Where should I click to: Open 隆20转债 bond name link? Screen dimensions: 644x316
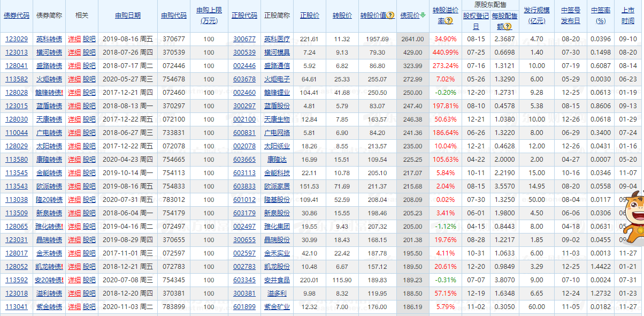[49, 200]
